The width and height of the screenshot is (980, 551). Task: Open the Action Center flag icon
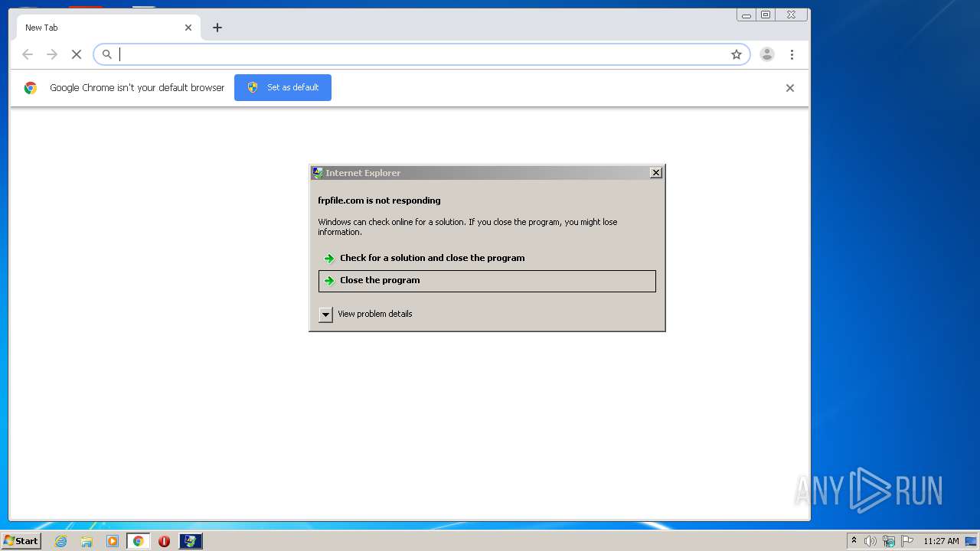pos(907,541)
